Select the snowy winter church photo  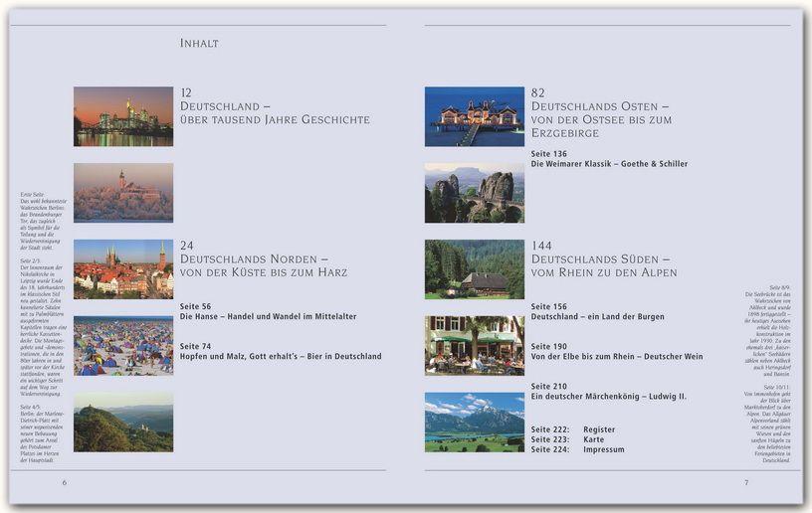[122, 192]
